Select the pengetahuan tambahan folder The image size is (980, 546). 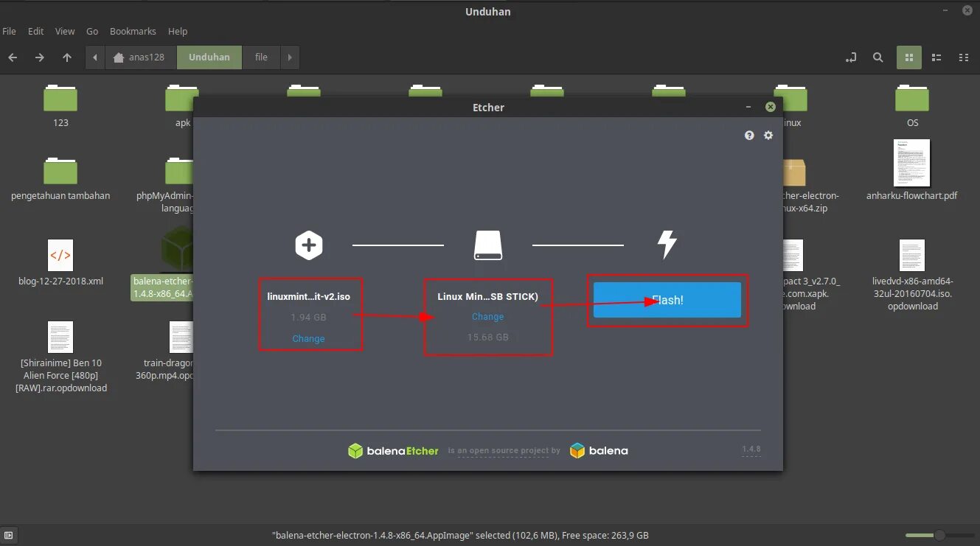60,179
